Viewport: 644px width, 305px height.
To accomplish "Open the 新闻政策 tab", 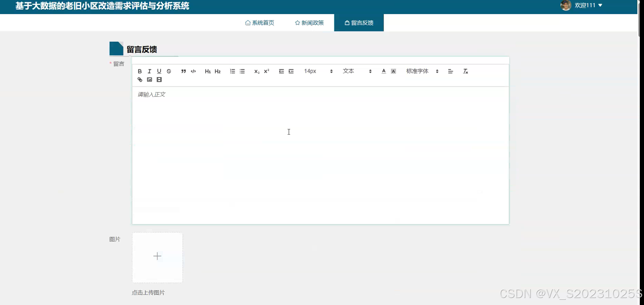I will [x=309, y=23].
